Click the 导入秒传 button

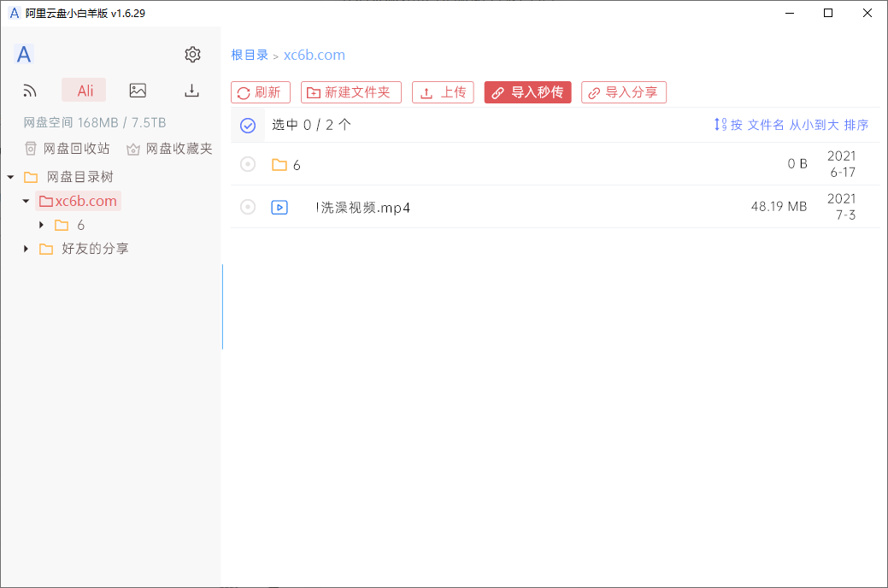[527, 92]
